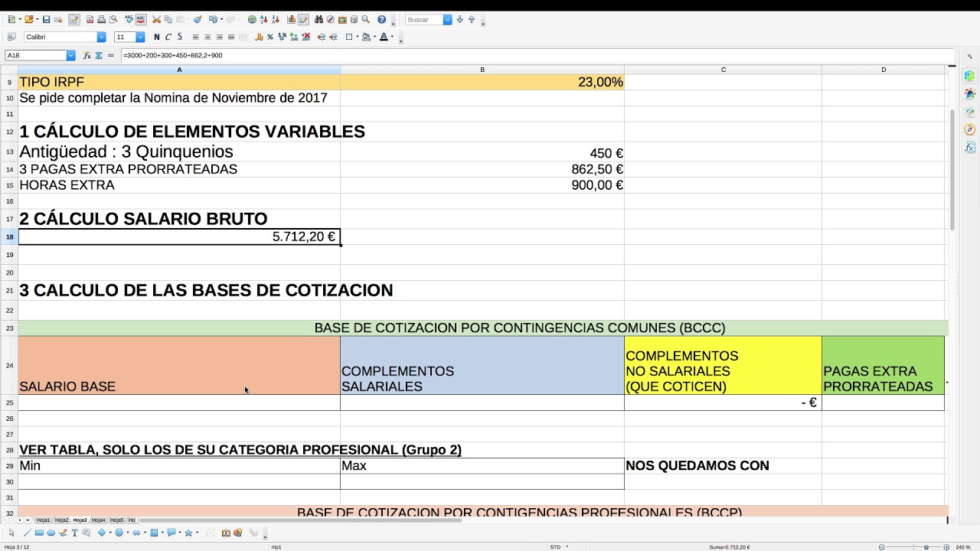Export directly as PDF icon
The width and height of the screenshot is (980, 551).
pos(90,19)
